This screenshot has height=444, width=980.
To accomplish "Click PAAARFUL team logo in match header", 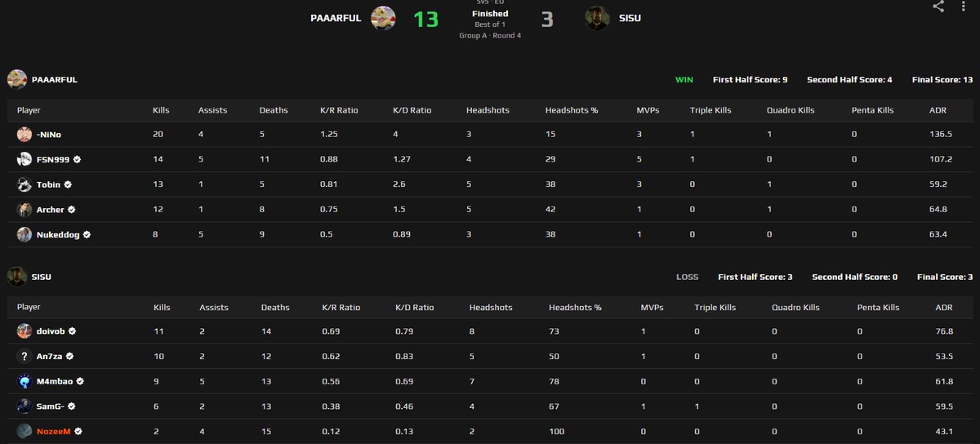I will (x=383, y=18).
